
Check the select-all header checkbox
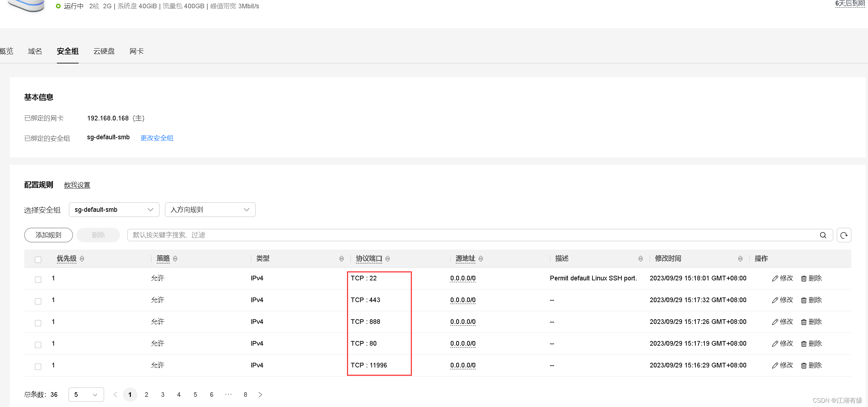coord(38,259)
